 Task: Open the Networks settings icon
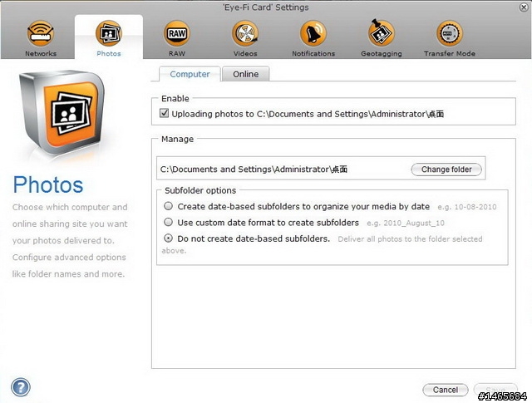pyautogui.click(x=41, y=33)
